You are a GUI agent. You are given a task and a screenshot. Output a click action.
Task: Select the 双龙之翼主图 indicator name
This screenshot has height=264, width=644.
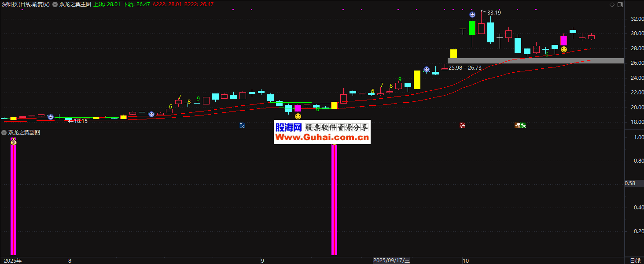coord(75,4)
